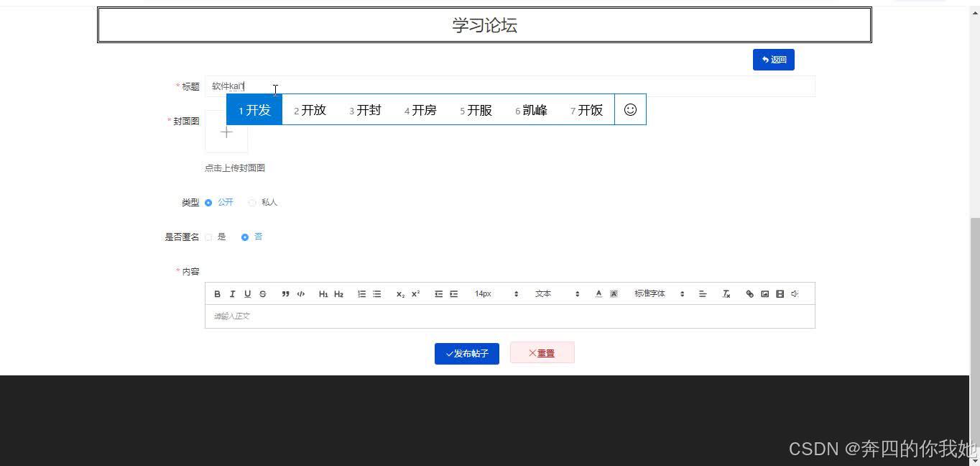Apply subscript formatting
The height and width of the screenshot is (466, 980).
coord(400,294)
